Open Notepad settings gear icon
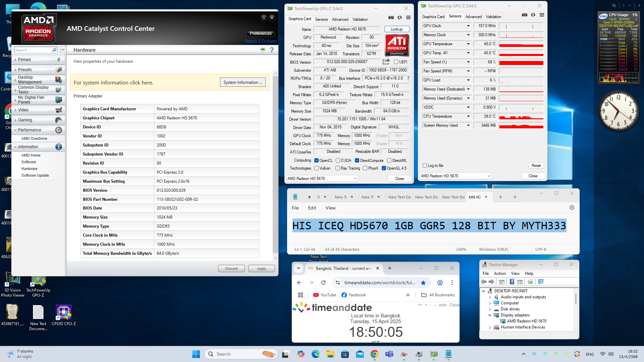This screenshot has width=644, height=362. click(x=572, y=207)
